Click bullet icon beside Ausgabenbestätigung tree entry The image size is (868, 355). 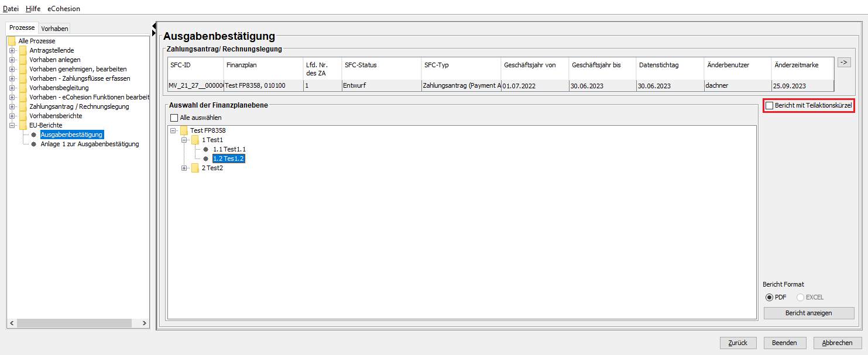[33, 135]
